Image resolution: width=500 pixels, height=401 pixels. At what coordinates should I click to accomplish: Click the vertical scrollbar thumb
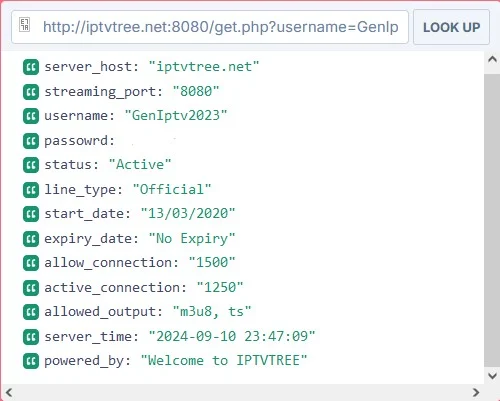(492, 220)
